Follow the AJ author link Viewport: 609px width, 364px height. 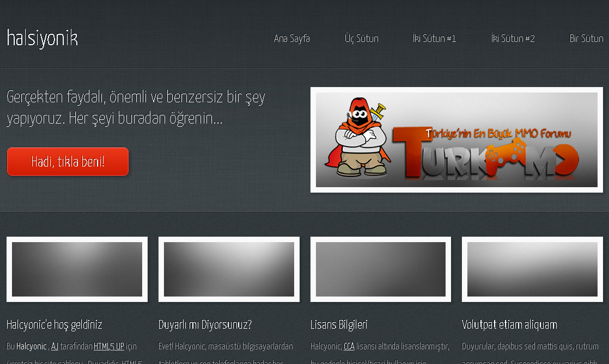tap(55, 346)
